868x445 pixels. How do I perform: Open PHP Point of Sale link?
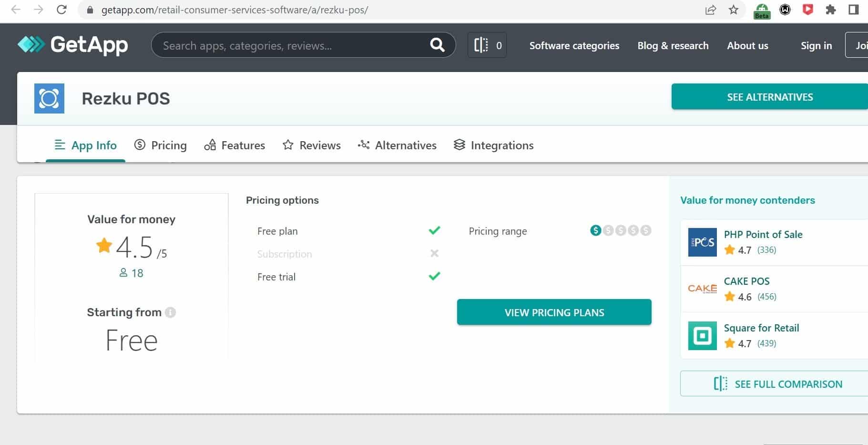763,234
